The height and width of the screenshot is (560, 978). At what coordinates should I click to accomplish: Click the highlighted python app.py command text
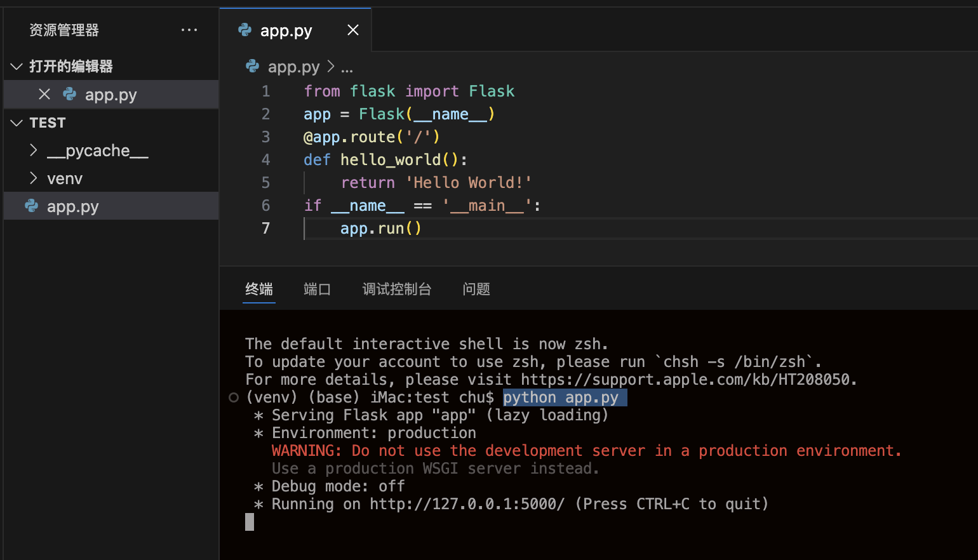561,397
